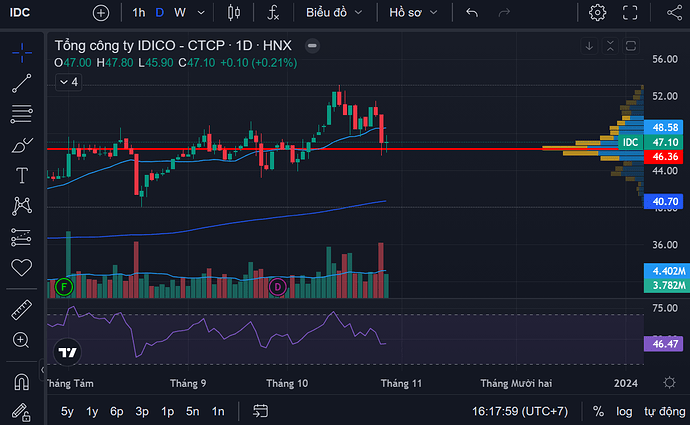Expand the indicator legend showing 4
The image size is (690, 425).
click(x=69, y=82)
